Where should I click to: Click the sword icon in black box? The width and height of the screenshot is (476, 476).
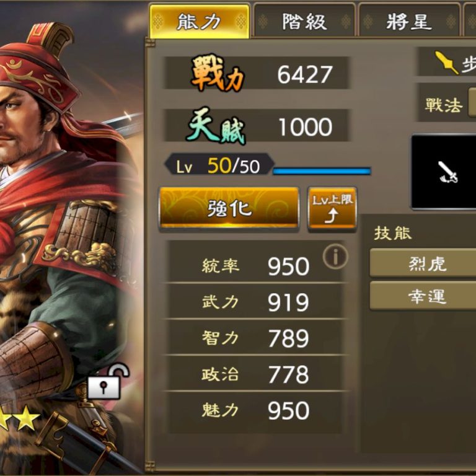tap(447, 172)
